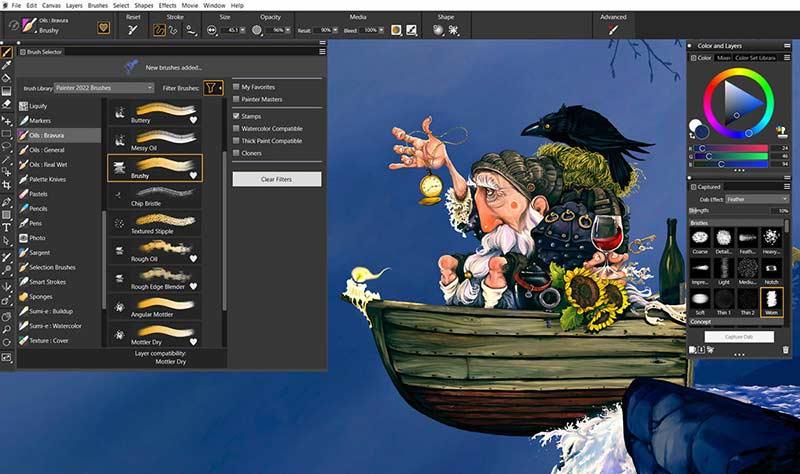Open the Resat value dropdown arrow
The image size is (800, 474).
click(335, 30)
